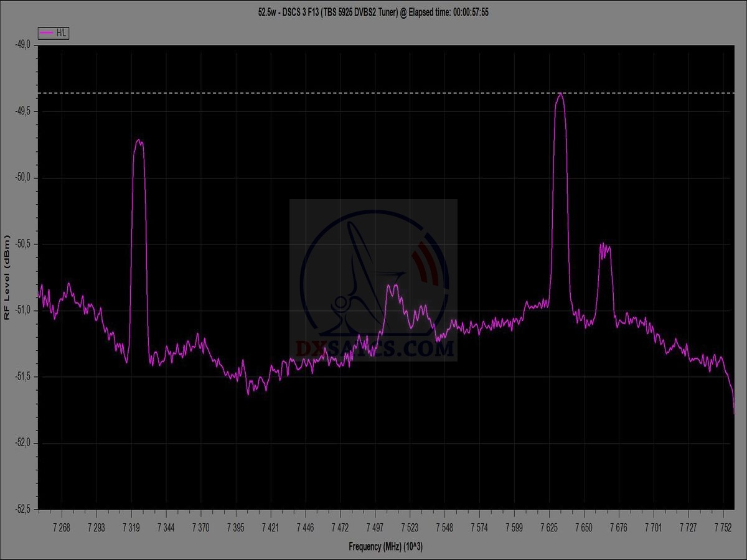Click the 7 268 frequency tick label

click(61, 527)
